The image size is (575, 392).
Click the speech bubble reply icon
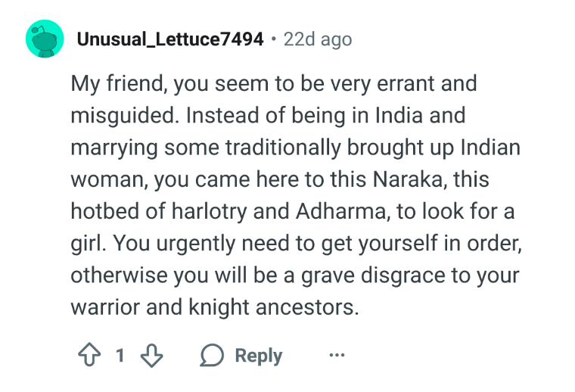(x=212, y=356)
